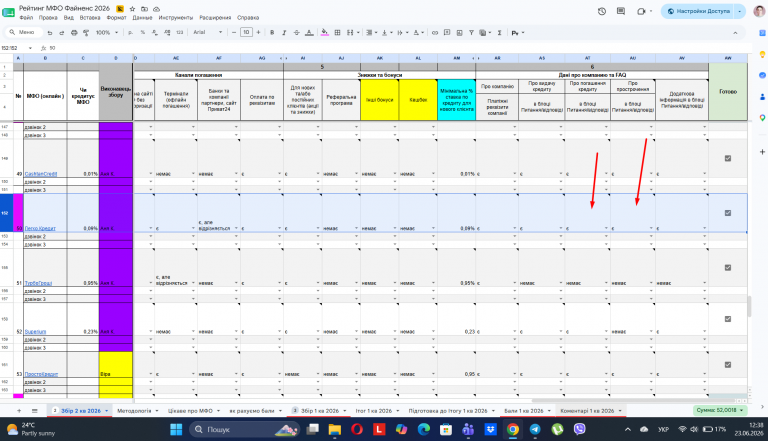The image size is (768, 441).
Task: Switch to Коментарі 1 кв 2026 tab
Action: pyautogui.click(x=587, y=411)
